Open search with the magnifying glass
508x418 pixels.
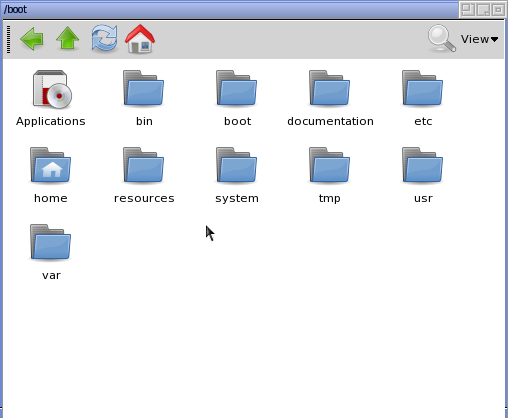pos(442,39)
